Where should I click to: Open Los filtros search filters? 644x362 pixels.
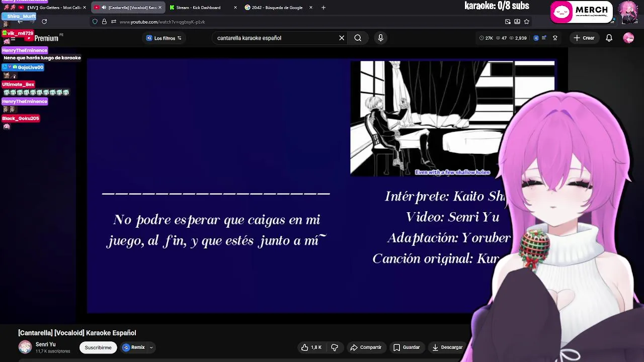point(164,38)
